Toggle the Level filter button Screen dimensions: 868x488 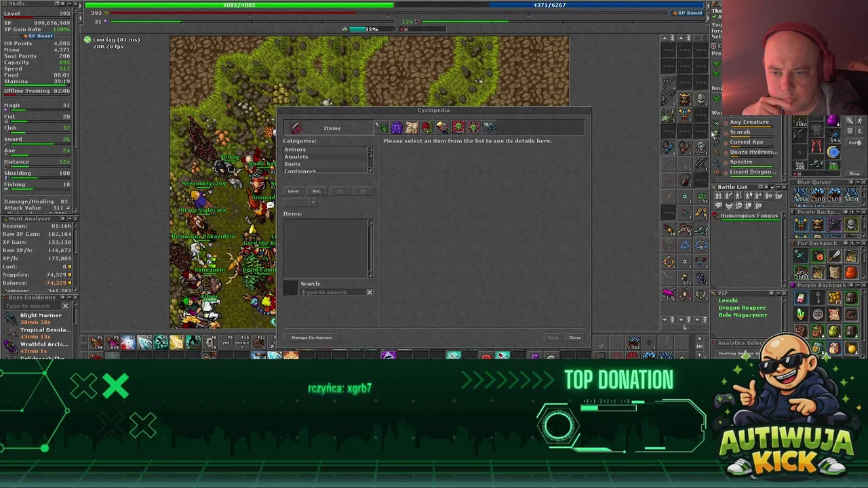(293, 191)
